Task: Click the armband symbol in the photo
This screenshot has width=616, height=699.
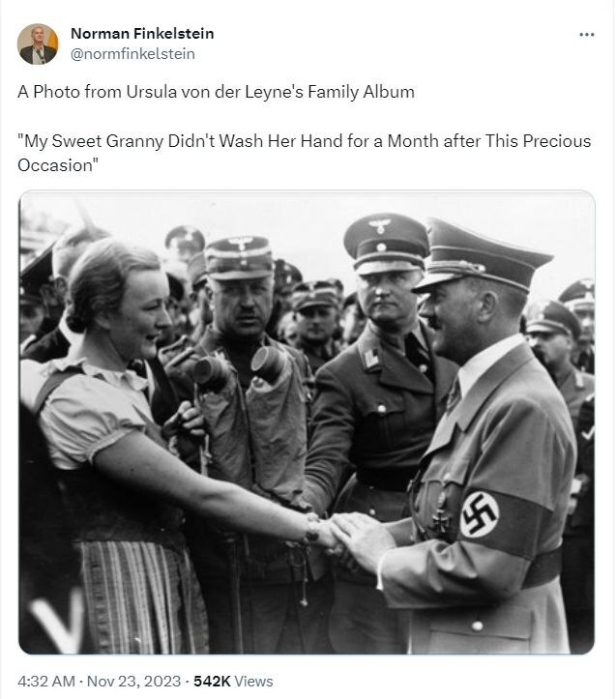Action: [479, 515]
